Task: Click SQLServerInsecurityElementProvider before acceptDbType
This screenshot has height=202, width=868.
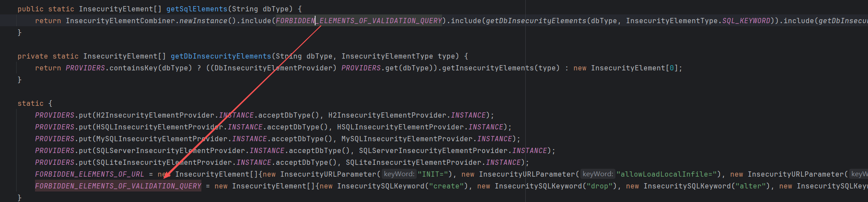Action: coord(171,150)
